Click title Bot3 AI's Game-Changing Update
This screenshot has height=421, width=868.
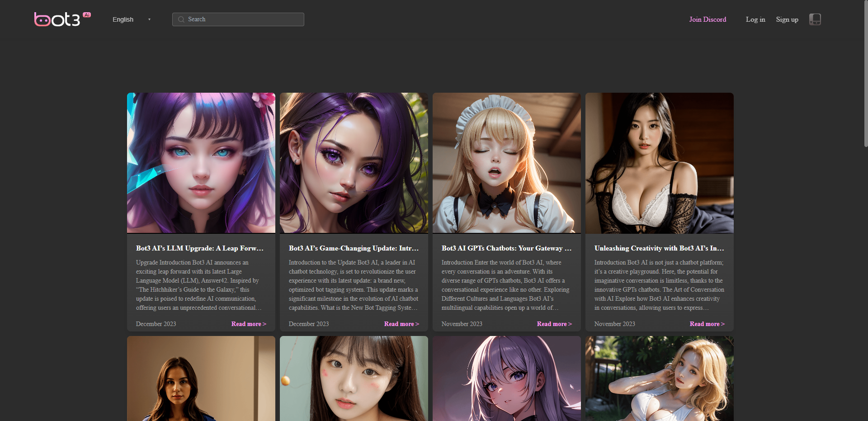(354, 248)
